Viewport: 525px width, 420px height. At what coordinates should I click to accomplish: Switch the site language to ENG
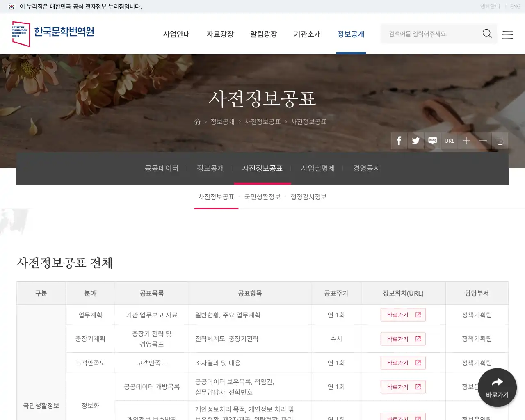(515, 6)
